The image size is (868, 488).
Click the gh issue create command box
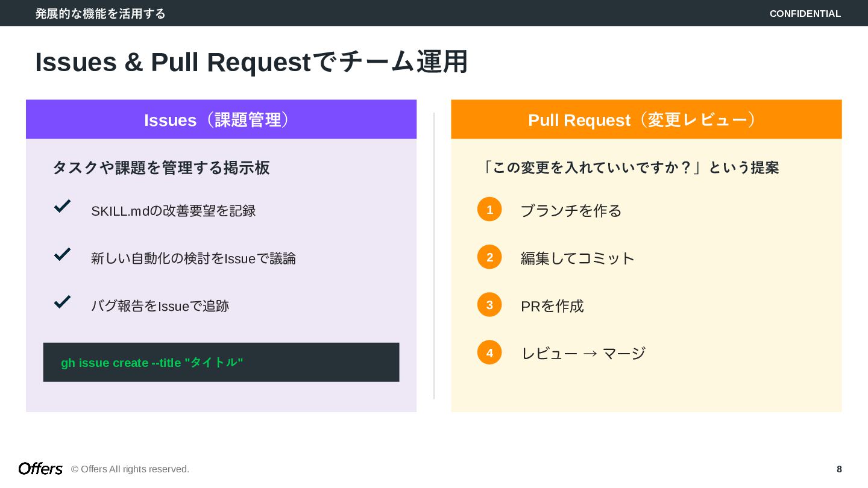click(221, 362)
